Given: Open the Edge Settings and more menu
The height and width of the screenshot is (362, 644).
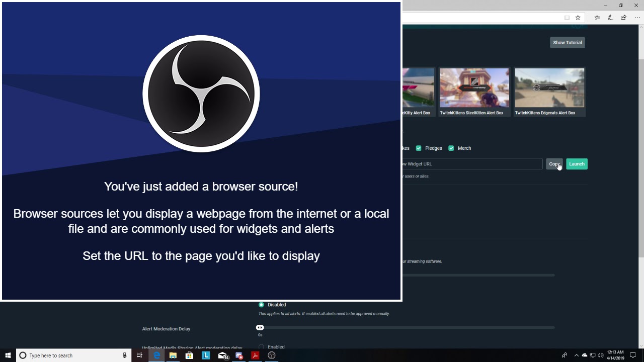Looking at the screenshot, I should point(637,18).
